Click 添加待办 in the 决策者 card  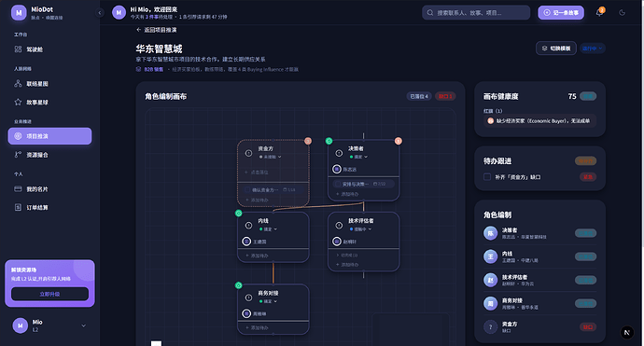[x=347, y=194]
